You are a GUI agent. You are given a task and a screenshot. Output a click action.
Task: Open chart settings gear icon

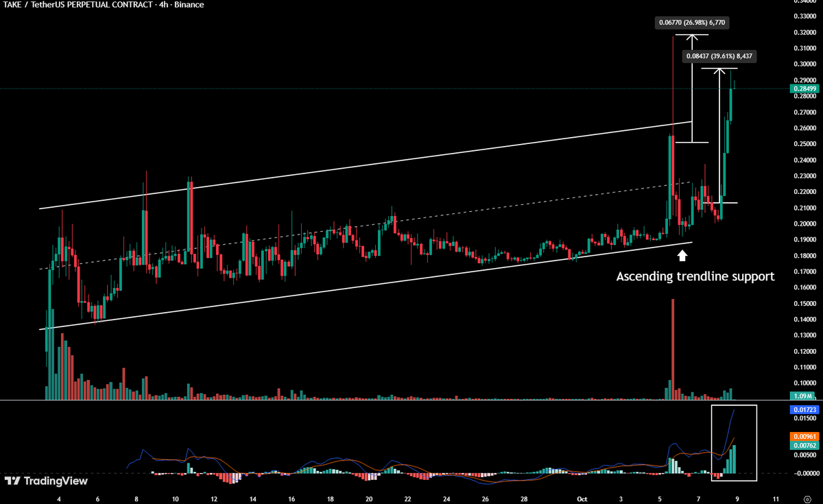point(807,499)
